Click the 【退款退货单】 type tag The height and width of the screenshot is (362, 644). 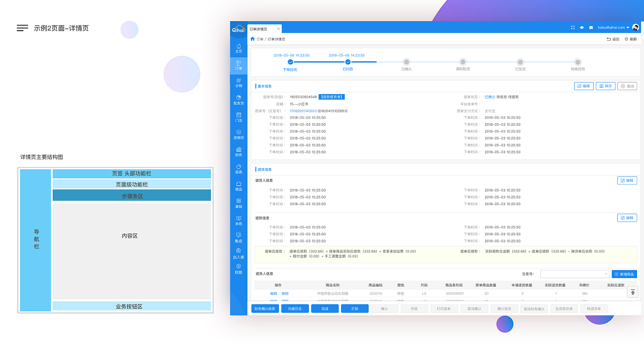pyautogui.click(x=332, y=97)
